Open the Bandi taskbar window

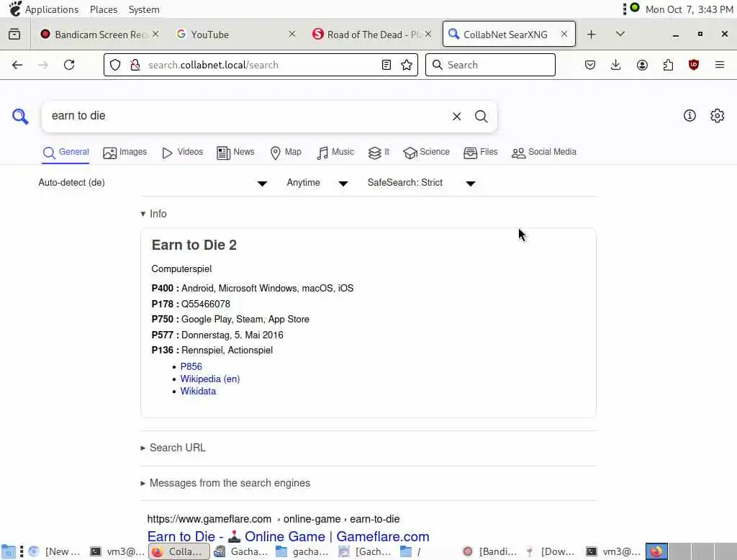point(489,551)
